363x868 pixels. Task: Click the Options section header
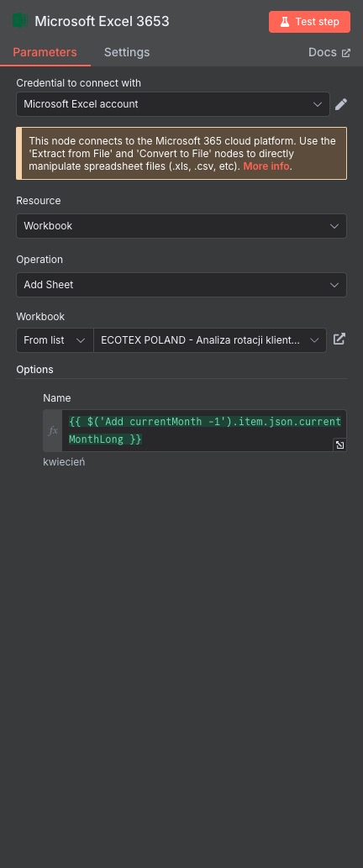click(34, 369)
